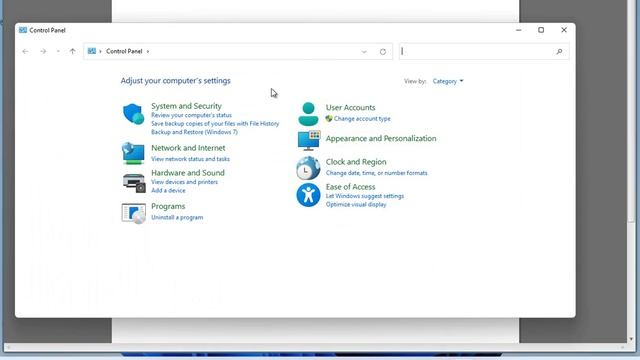Viewport: 640px width, 360px height.
Task: Click background window vertical scrollbar down arrow
Action: (631, 339)
